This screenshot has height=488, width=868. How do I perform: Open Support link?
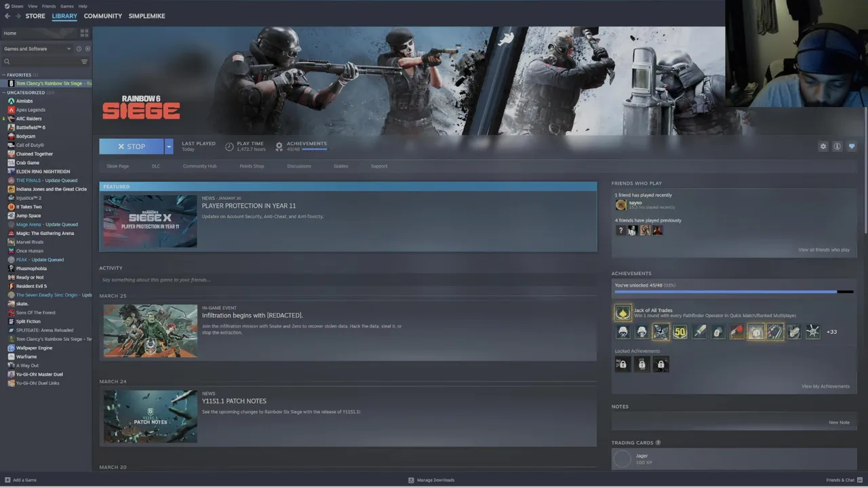(379, 166)
